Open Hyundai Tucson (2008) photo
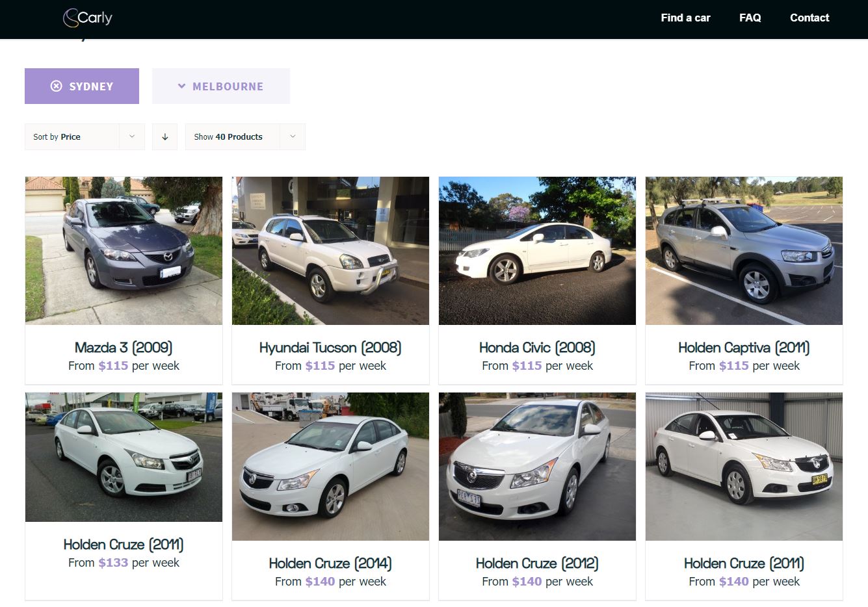868x607 pixels. 330,250
